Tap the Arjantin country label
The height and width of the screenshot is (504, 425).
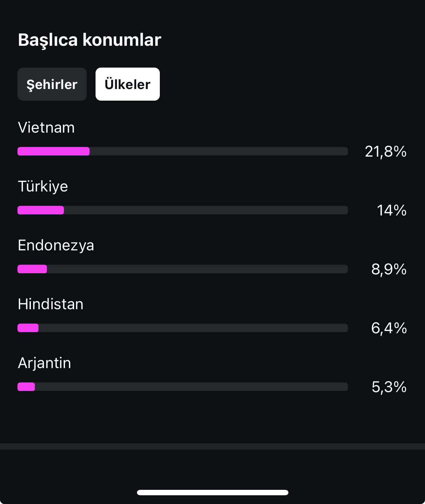point(44,363)
